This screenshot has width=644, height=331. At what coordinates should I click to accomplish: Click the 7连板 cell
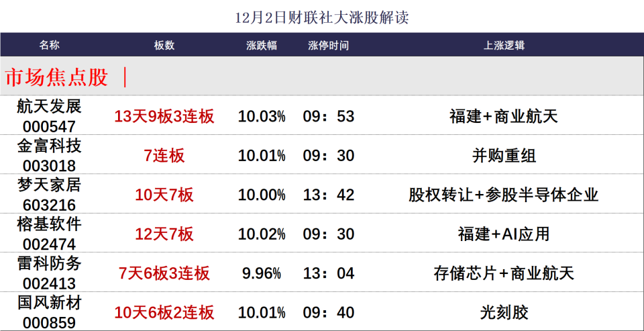[x=164, y=156]
